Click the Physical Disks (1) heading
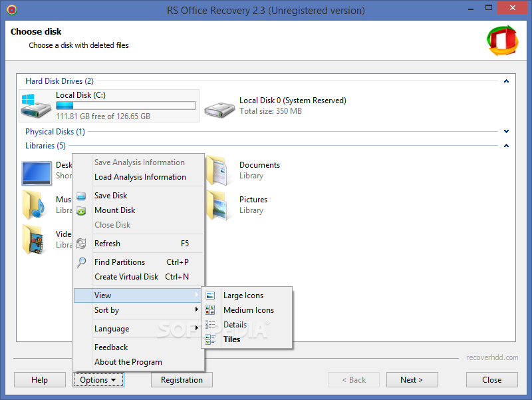 coord(55,131)
